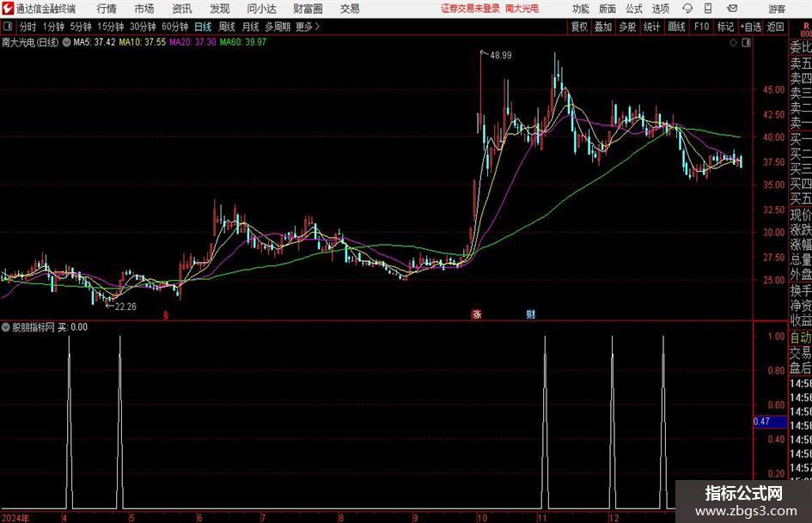Screen dimensions: 812x523
Task: Click the 多股 toolbar button
Action: 627,27
